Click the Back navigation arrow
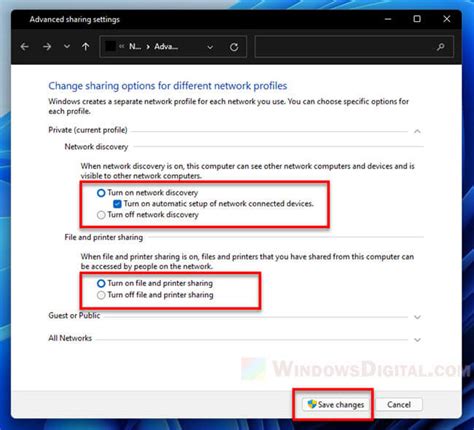 tap(25, 47)
